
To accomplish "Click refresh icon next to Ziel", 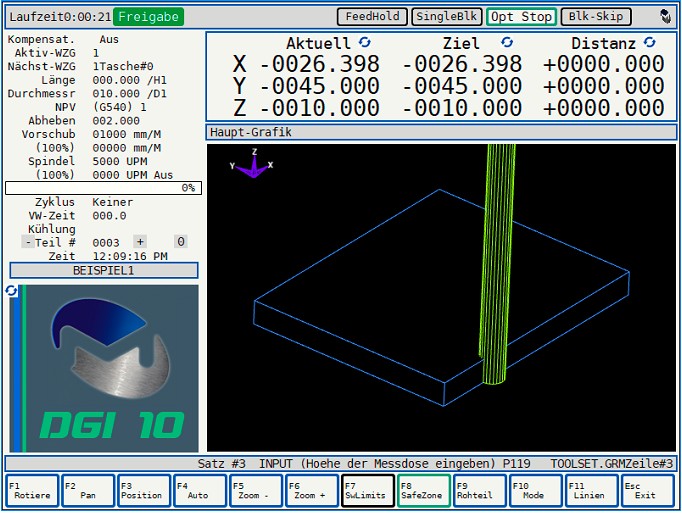I will tap(507, 42).
